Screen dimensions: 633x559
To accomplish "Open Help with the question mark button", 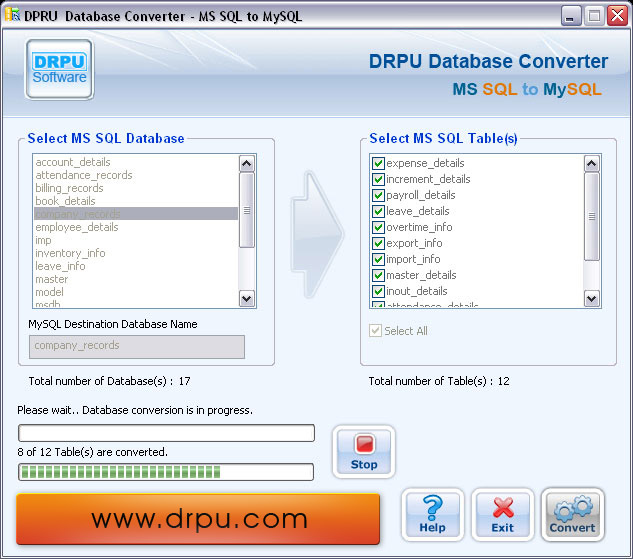I will (432, 515).
